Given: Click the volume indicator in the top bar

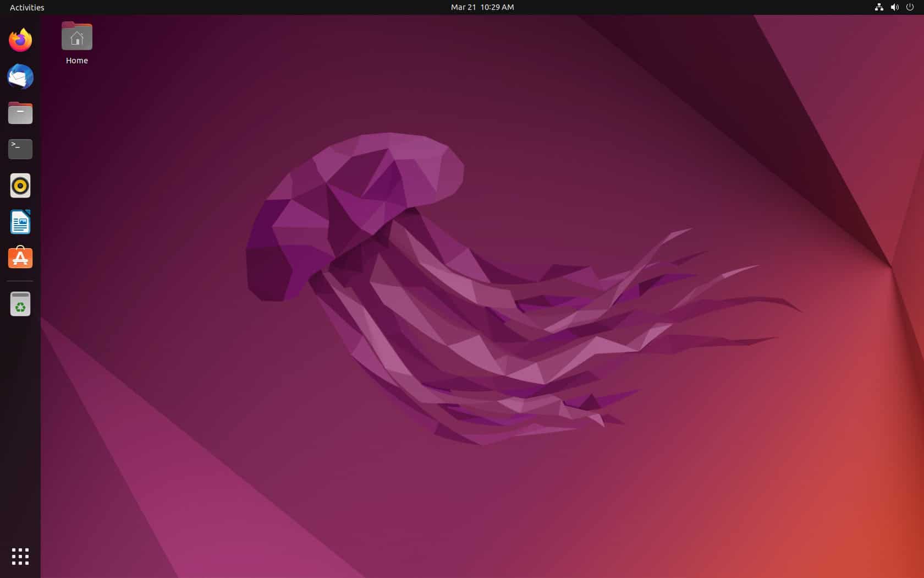Looking at the screenshot, I should pyautogui.click(x=894, y=7).
